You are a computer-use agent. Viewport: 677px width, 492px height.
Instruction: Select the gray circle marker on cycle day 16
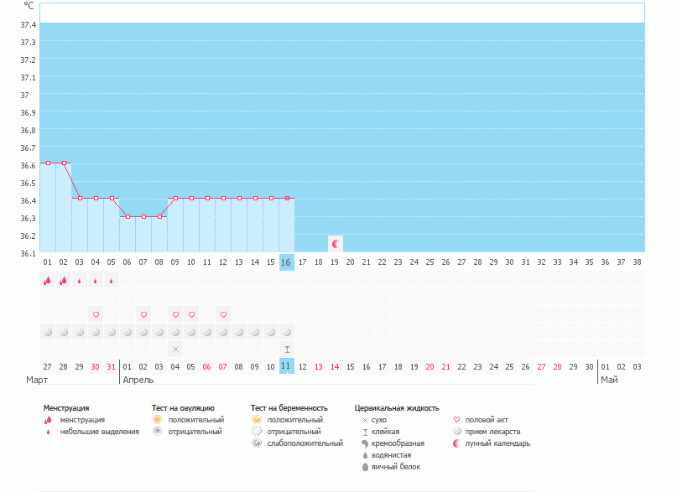(287, 331)
